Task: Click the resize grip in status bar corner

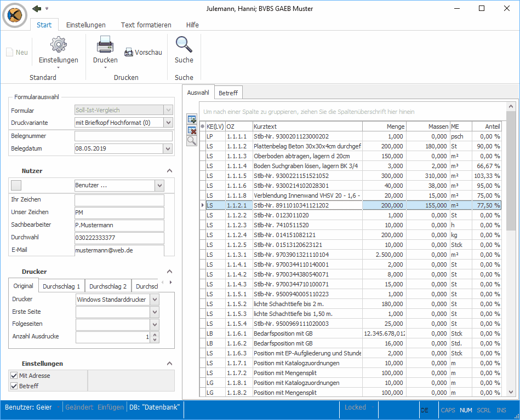Action: coord(516,416)
